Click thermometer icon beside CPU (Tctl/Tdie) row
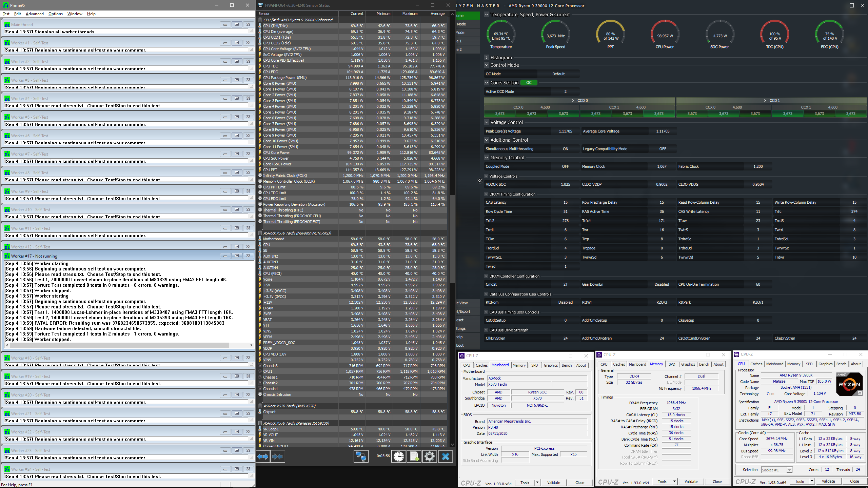 point(260,26)
